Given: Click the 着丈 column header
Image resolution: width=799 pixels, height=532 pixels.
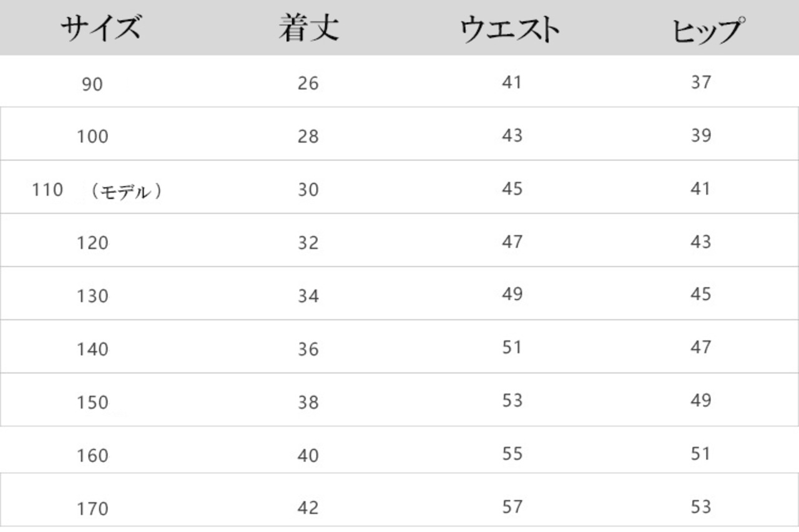Looking at the screenshot, I should point(308,29).
